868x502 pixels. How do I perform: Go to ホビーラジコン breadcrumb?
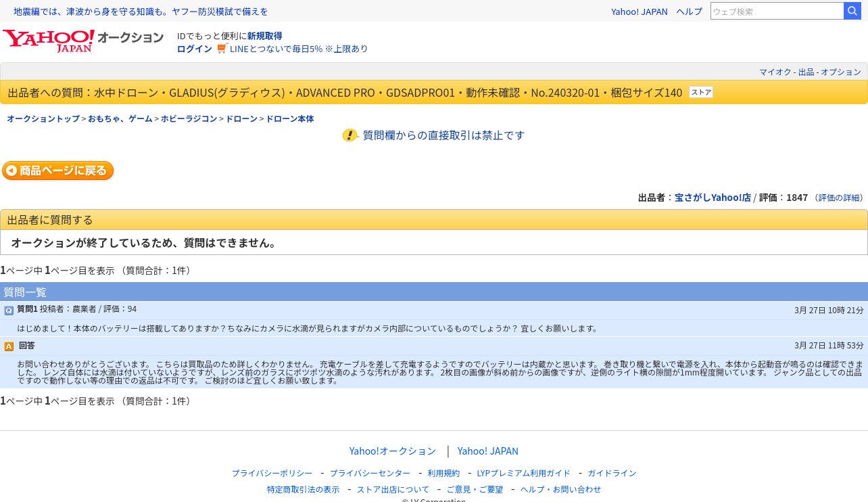point(189,118)
